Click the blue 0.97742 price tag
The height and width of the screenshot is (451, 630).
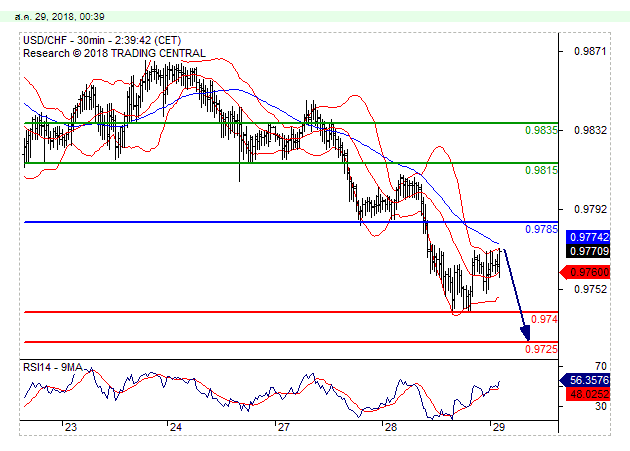click(588, 237)
